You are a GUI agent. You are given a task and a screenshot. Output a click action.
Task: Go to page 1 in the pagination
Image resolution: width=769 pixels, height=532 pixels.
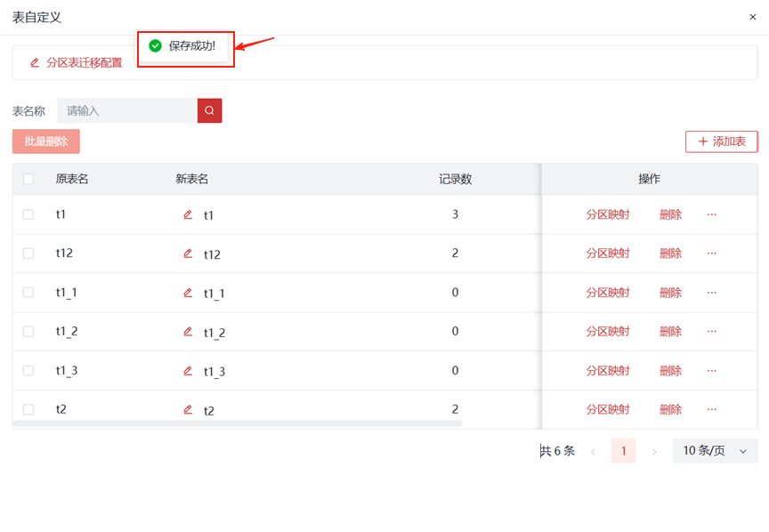[623, 451]
